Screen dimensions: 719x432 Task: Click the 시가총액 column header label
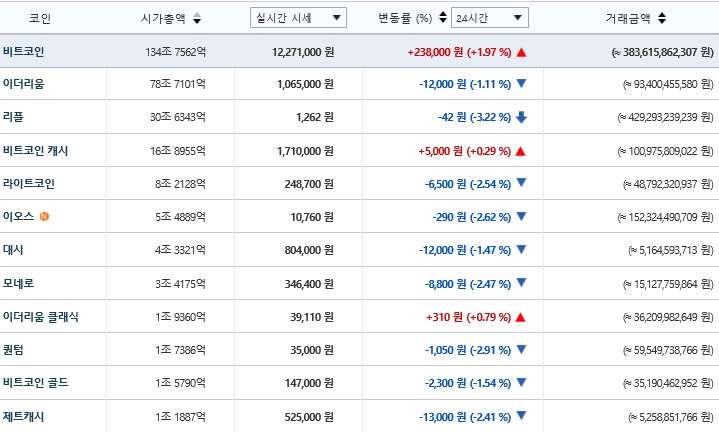click(163, 18)
